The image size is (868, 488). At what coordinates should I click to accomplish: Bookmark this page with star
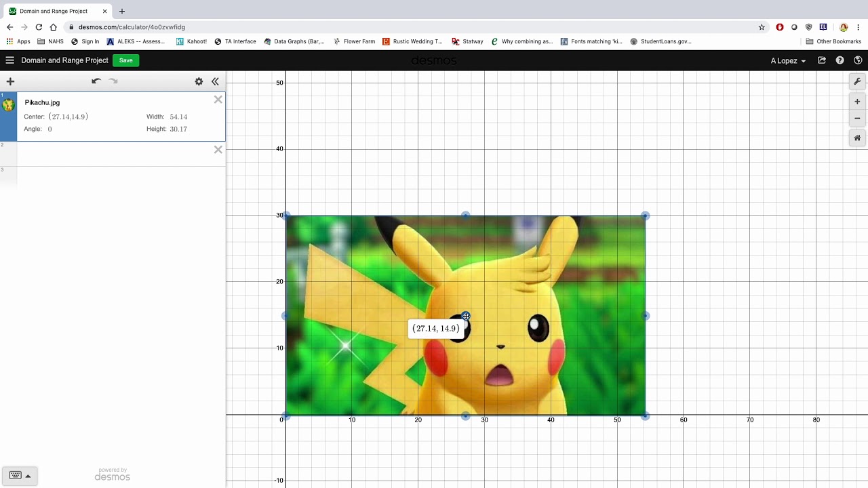[x=762, y=27]
